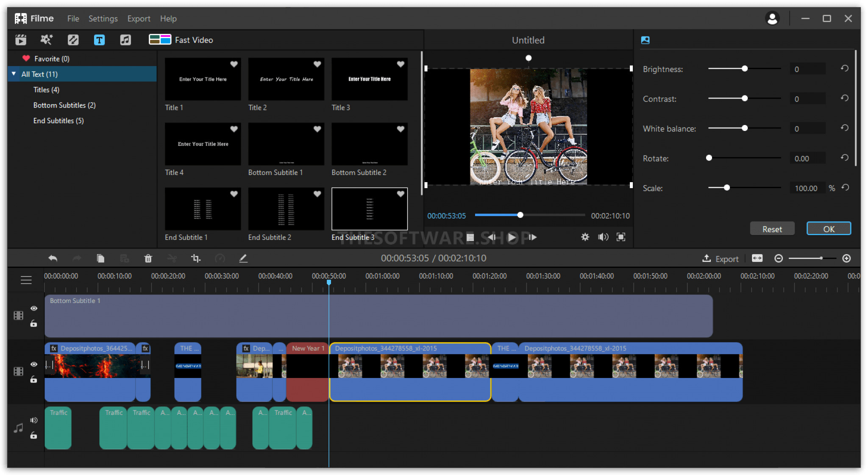Viewport: 868px width, 475px height.
Task: Click the OK button
Action: pyautogui.click(x=829, y=229)
